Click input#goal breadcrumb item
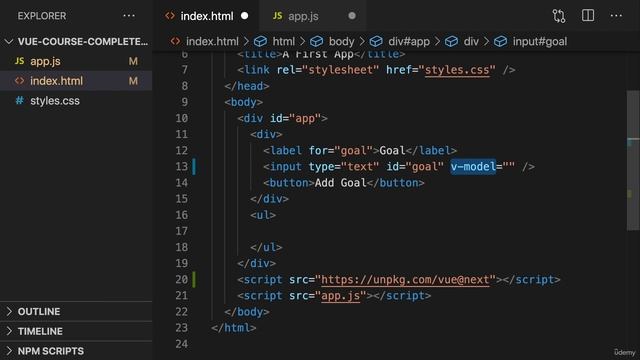 [540, 42]
